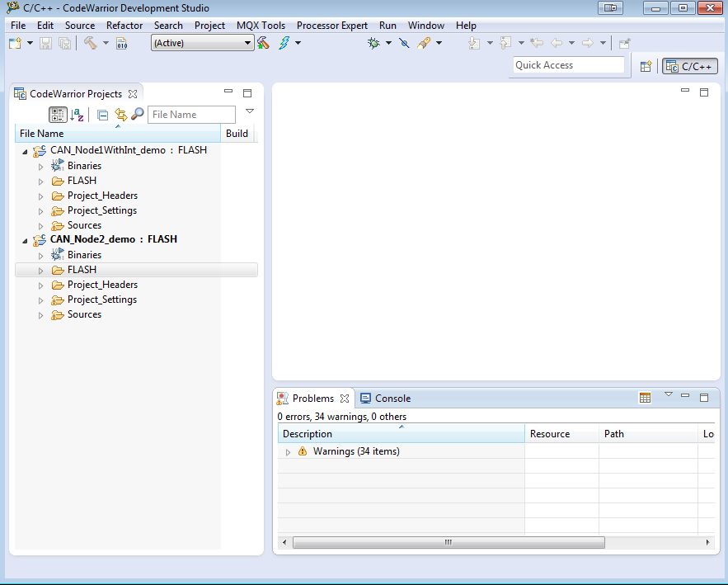728x585 pixels.
Task: Open the Processor Expert menu
Action: (x=332, y=26)
